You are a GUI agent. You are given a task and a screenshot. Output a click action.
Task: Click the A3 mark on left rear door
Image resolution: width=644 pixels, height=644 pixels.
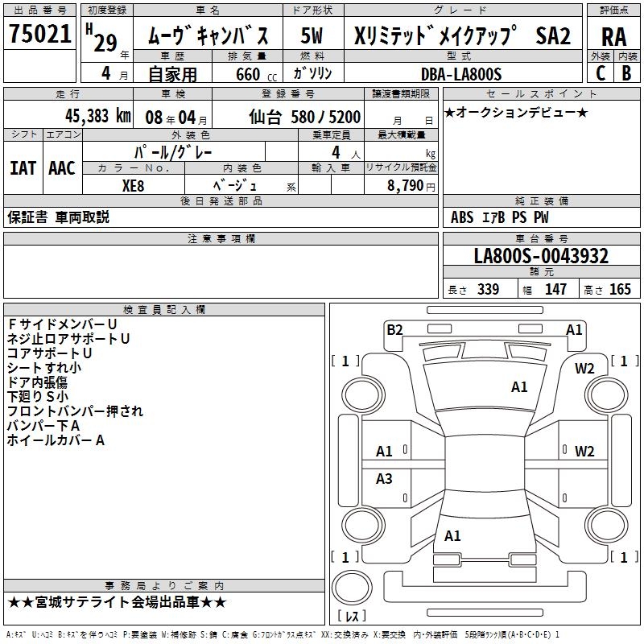coord(384,478)
